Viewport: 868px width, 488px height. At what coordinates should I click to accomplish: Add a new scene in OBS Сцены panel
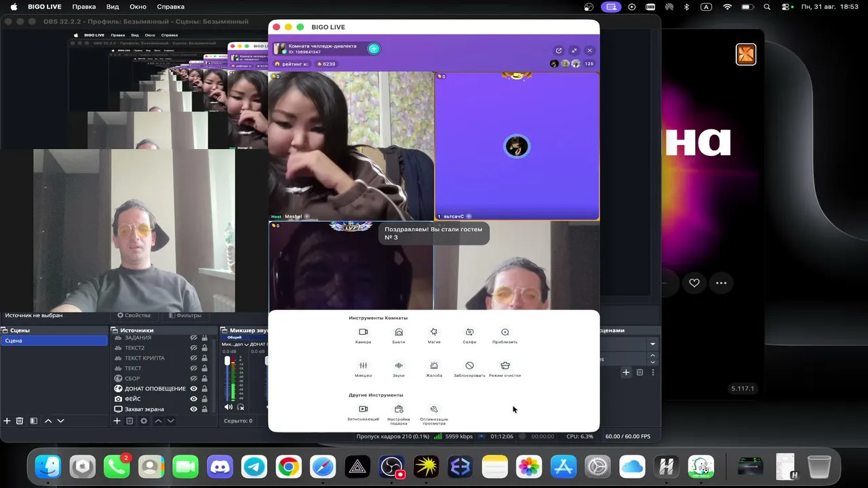pos(7,421)
